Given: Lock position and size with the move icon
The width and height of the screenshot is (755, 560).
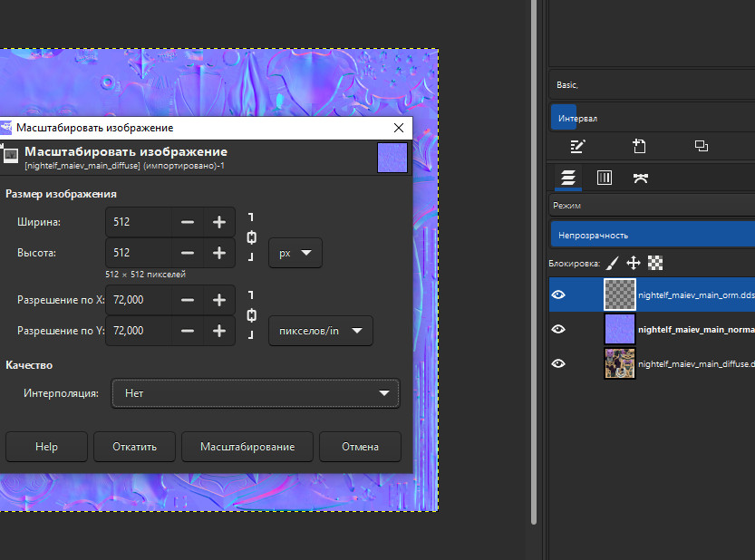Looking at the screenshot, I should point(634,264).
